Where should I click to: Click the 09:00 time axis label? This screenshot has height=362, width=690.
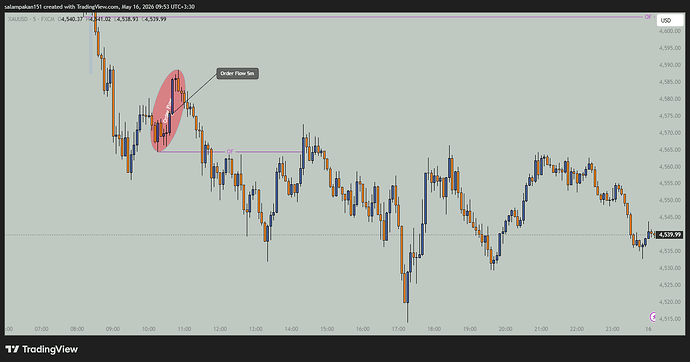point(113,329)
